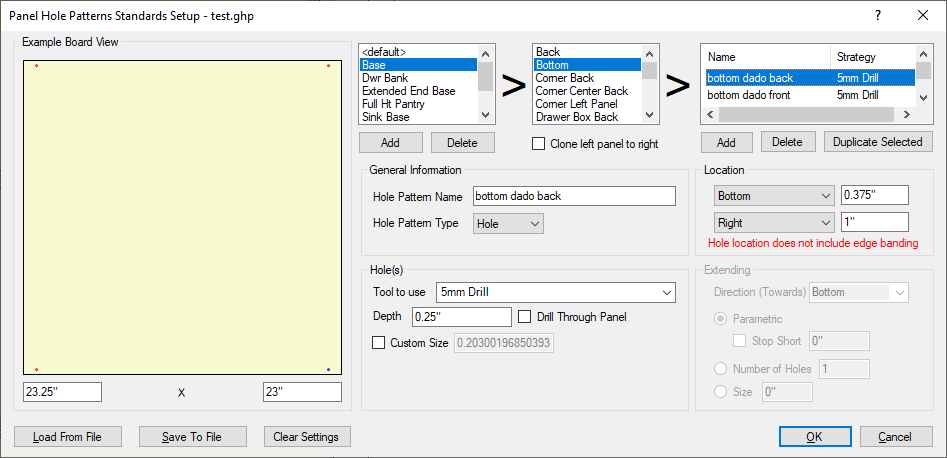Click the help question mark icon
The width and height of the screenshot is (947, 458).
(877, 15)
